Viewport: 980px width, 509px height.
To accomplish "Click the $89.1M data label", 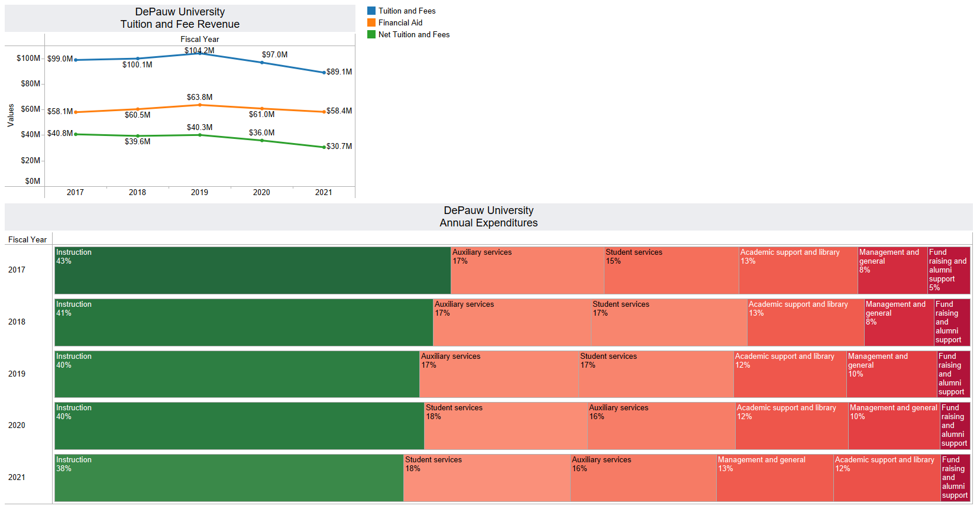I will 339,72.
